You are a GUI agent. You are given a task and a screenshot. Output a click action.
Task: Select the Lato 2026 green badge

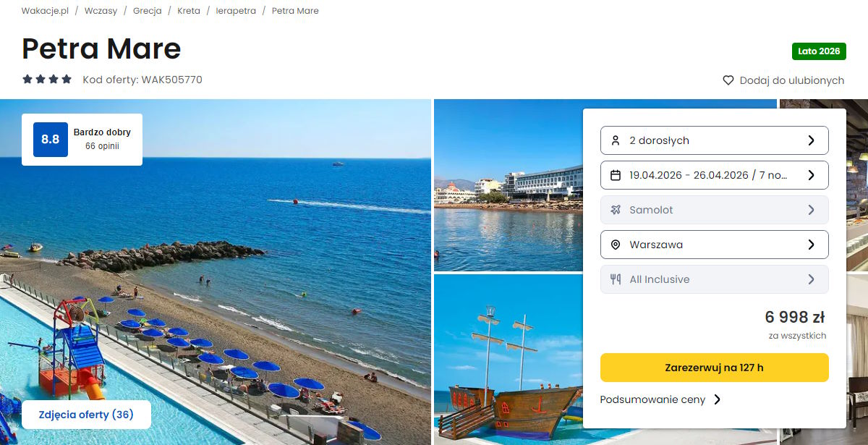click(x=819, y=51)
